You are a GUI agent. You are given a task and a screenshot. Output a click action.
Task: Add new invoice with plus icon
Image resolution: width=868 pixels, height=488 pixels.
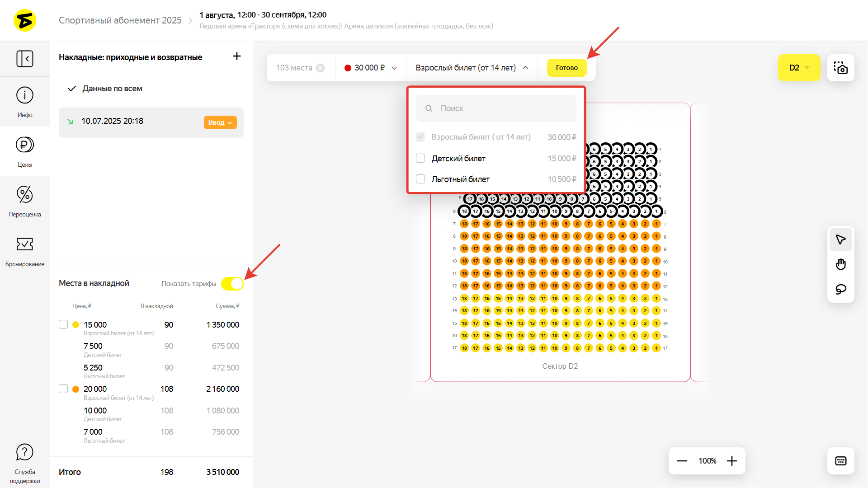236,56
